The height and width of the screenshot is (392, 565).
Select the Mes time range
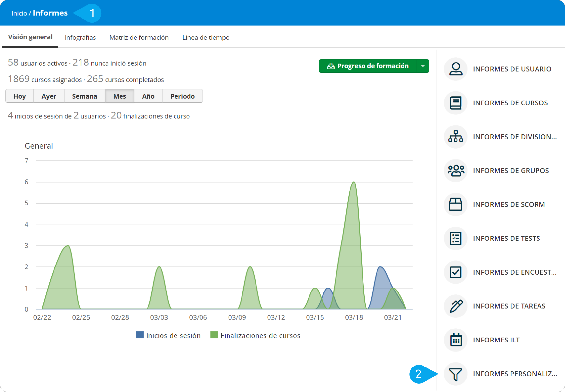(120, 96)
